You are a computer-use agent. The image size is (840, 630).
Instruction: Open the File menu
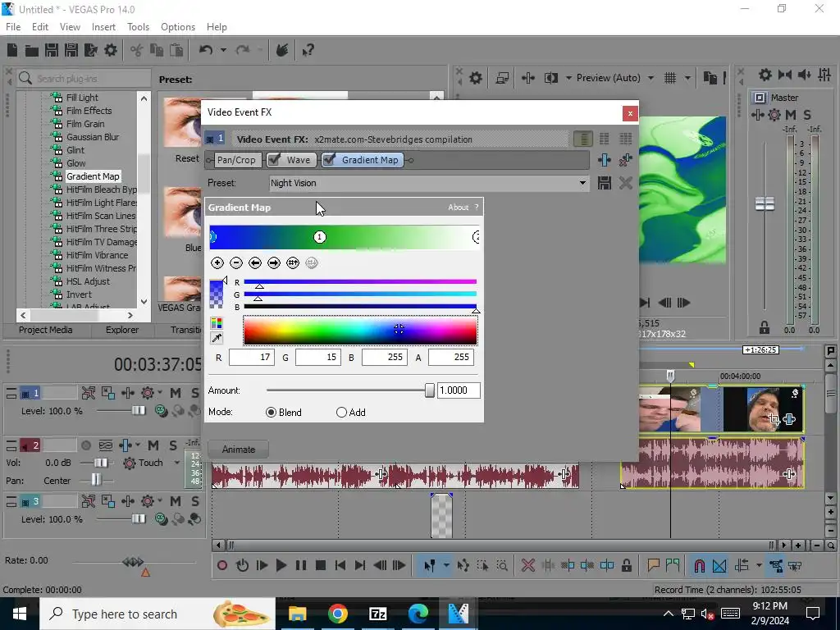pos(13,27)
